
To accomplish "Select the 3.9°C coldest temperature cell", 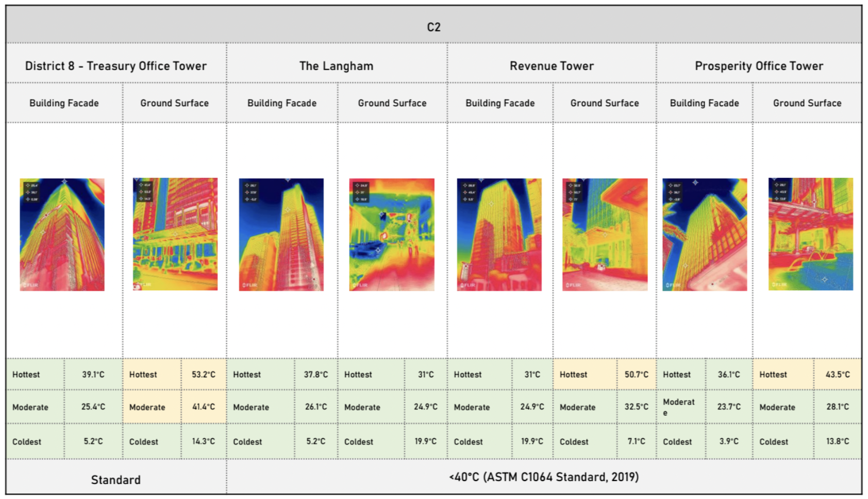I will click(x=729, y=441).
